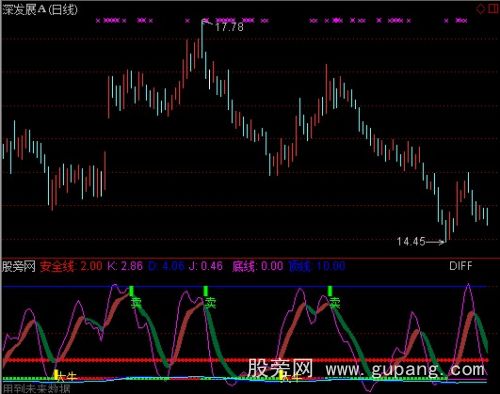
Task: Click the red split-panel rectangle icon
Action: (494, 9)
